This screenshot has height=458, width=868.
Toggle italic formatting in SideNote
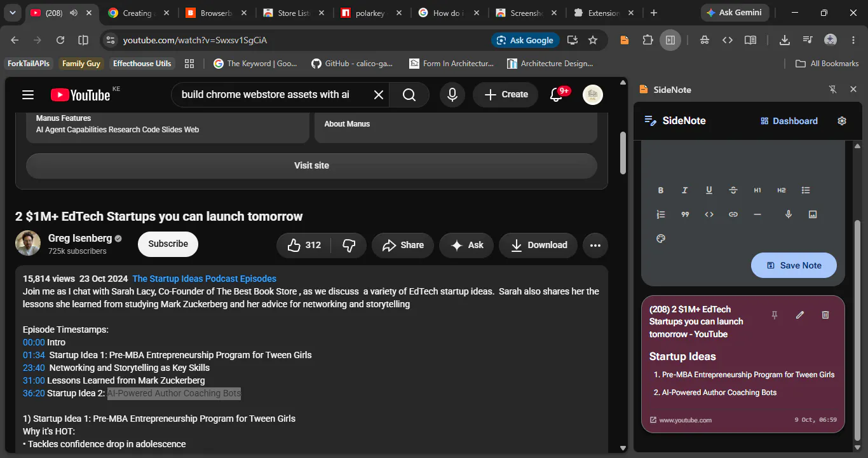pos(685,190)
